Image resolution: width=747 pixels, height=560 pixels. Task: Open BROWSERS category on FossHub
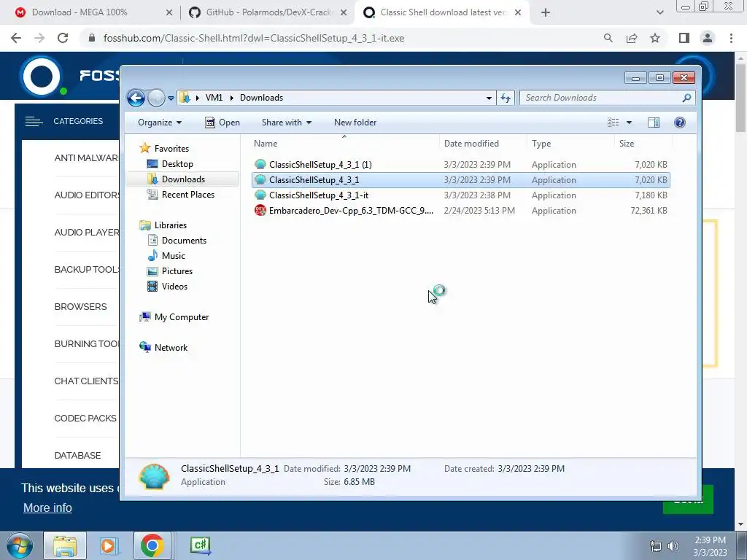click(x=80, y=307)
